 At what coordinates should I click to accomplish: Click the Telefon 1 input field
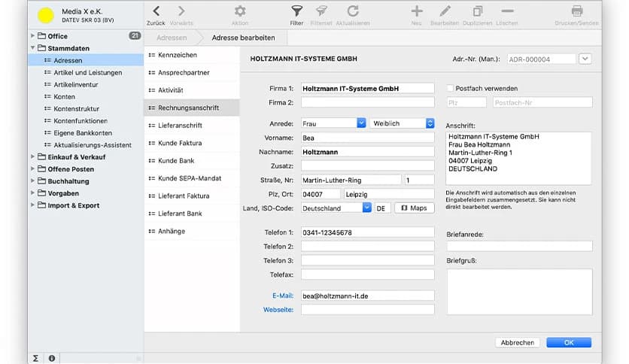click(x=367, y=232)
